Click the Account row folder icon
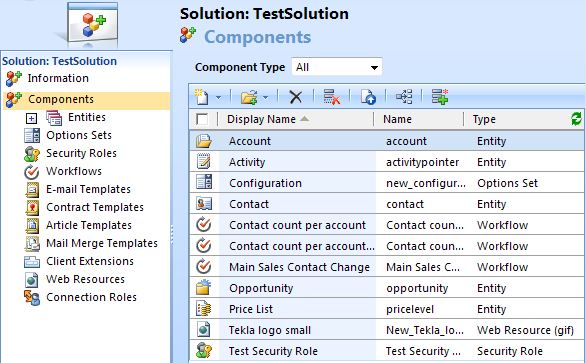This screenshot has width=586, height=363. (x=204, y=141)
